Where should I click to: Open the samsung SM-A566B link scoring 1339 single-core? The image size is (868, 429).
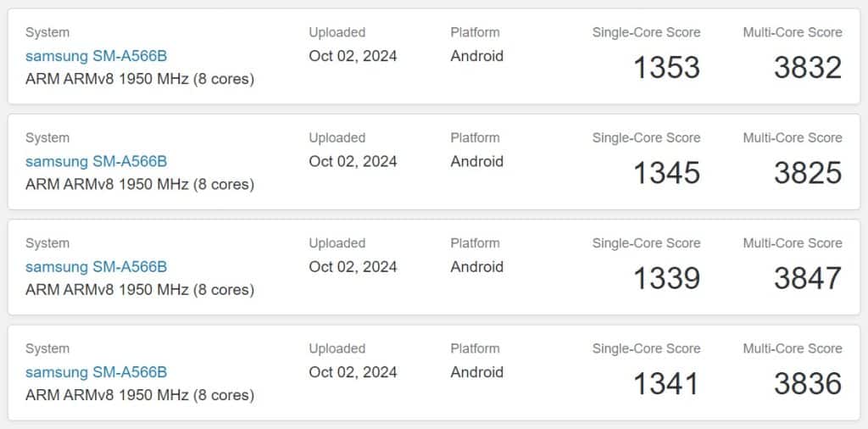tap(97, 267)
